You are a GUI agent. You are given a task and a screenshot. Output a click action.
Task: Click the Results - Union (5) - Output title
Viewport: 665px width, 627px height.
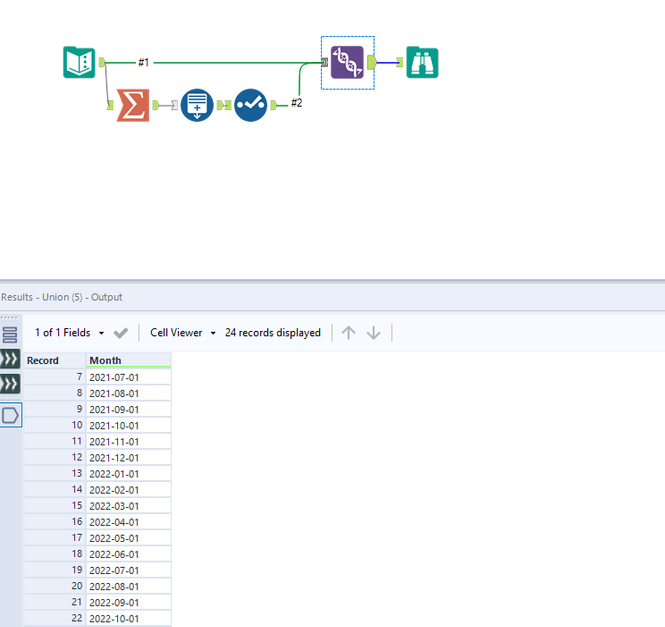pos(61,297)
